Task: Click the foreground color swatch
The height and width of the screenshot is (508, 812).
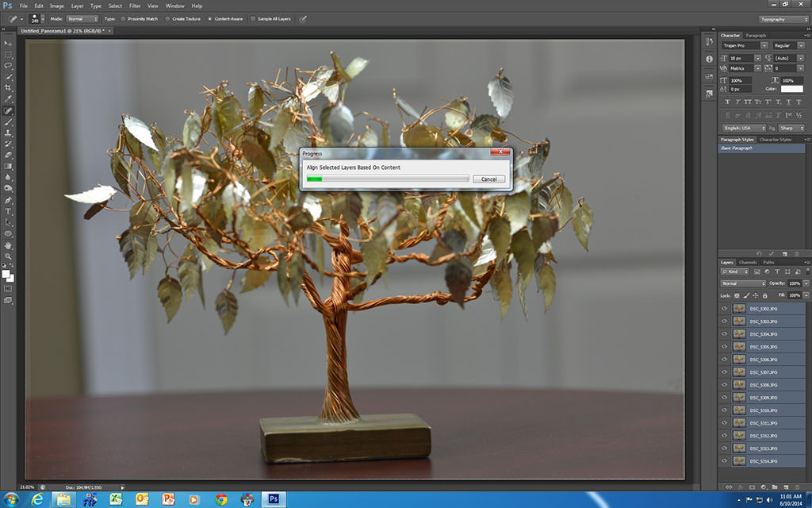Action: (6, 274)
